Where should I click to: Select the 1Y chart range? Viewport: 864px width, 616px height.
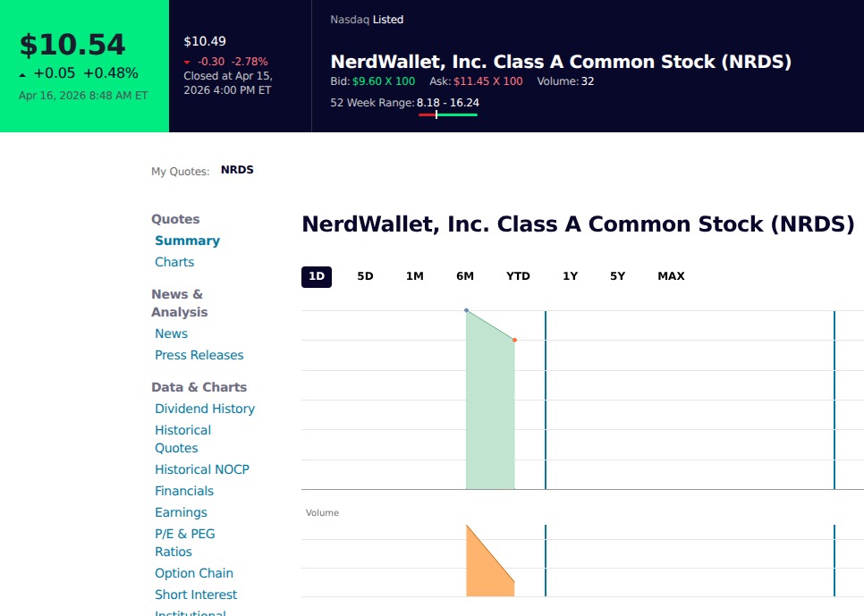point(570,276)
